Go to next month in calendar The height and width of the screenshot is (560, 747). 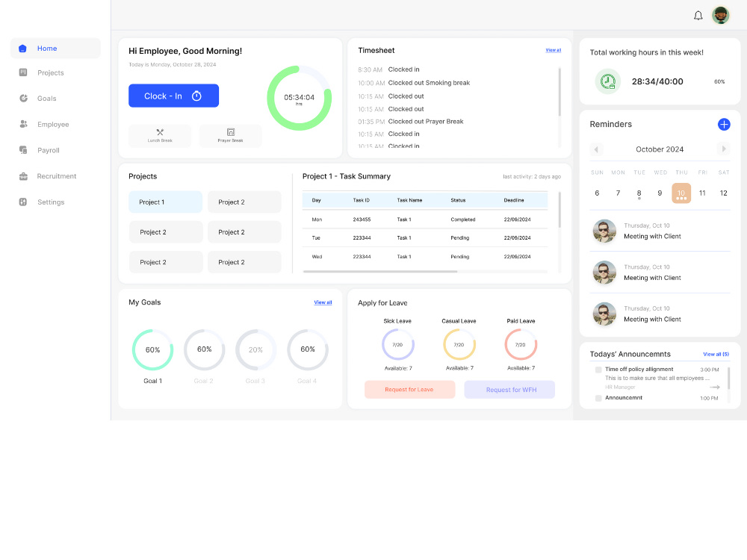click(x=724, y=149)
